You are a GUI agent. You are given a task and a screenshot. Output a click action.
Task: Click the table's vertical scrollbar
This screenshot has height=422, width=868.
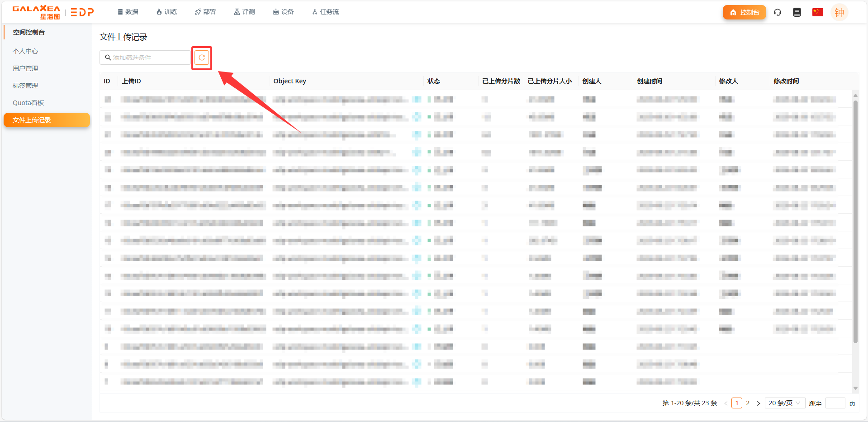pos(855,222)
